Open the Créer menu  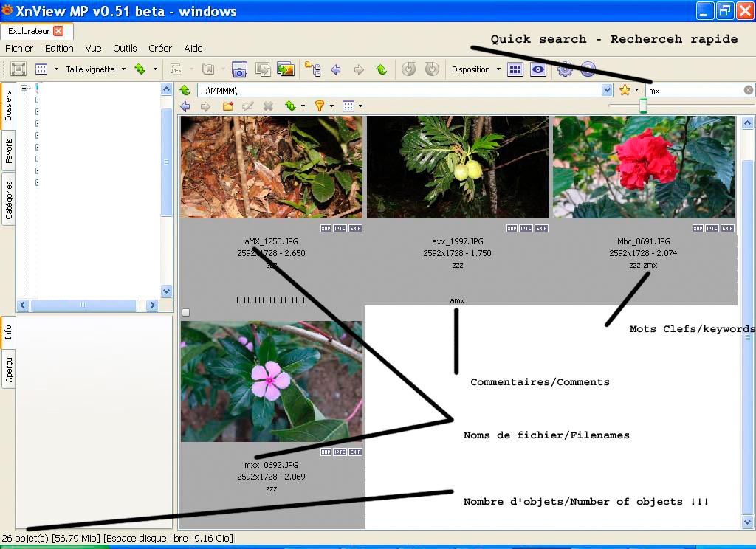click(160, 48)
